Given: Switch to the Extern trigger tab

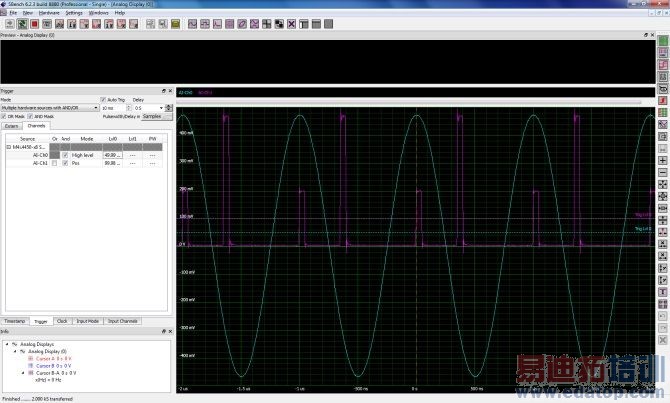Looking at the screenshot, I should click(x=12, y=126).
